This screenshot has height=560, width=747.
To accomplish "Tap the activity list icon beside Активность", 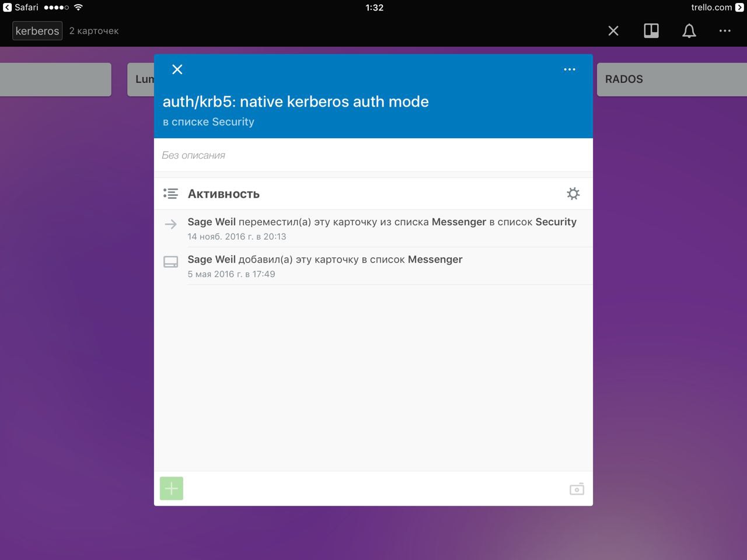I will [x=170, y=194].
